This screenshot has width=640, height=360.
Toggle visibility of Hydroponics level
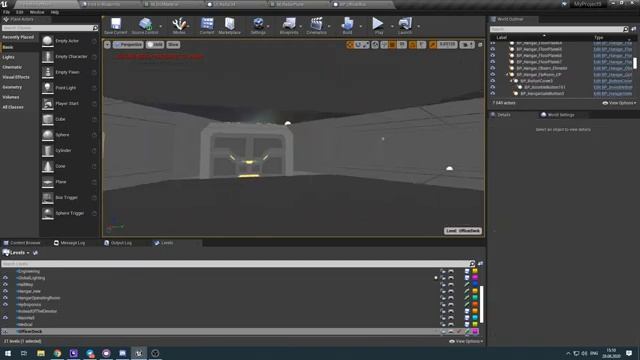(x=5, y=304)
